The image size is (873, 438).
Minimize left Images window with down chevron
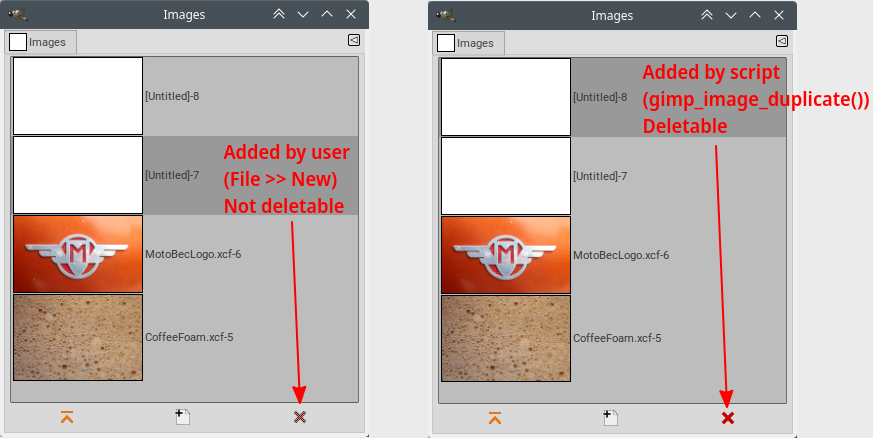(303, 15)
